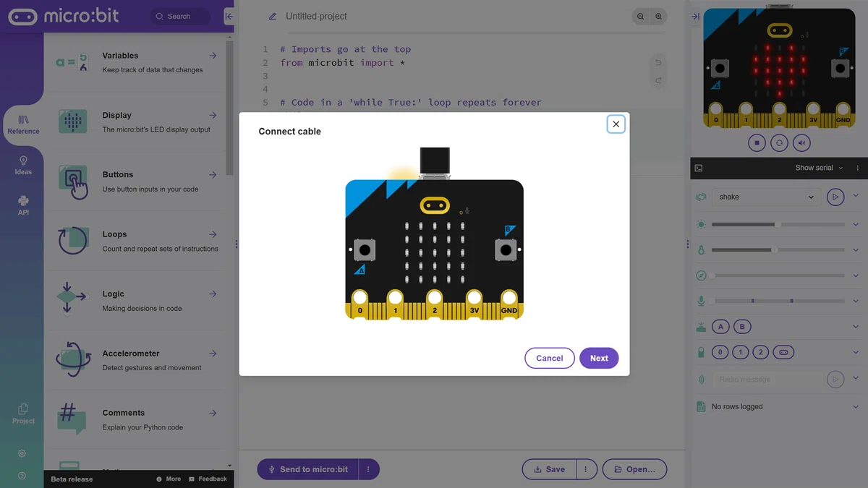Restart the simulator
This screenshot has width=868, height=488.
(779, 143)
